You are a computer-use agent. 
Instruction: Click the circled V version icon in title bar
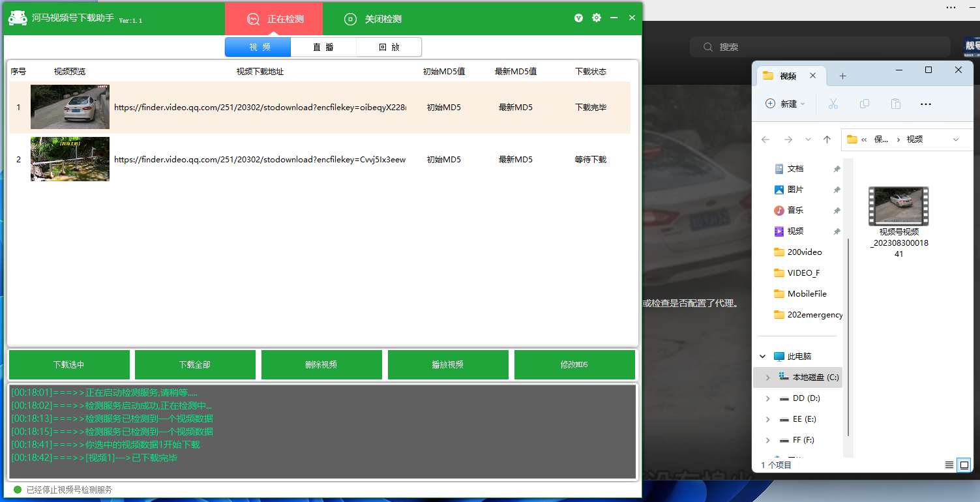pos(578,18)
